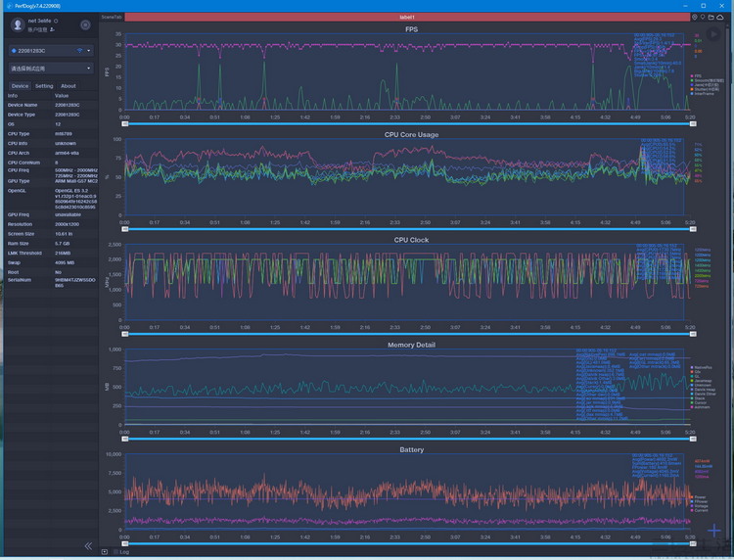Click the FPS chart title
The image size is (734, 560).
click(x=411, y=29)
